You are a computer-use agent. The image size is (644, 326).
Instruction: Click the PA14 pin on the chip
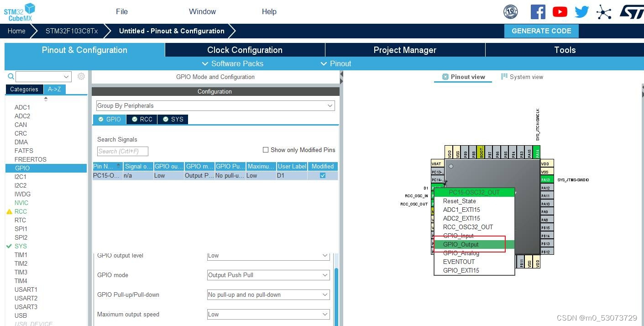coord(537,152)
